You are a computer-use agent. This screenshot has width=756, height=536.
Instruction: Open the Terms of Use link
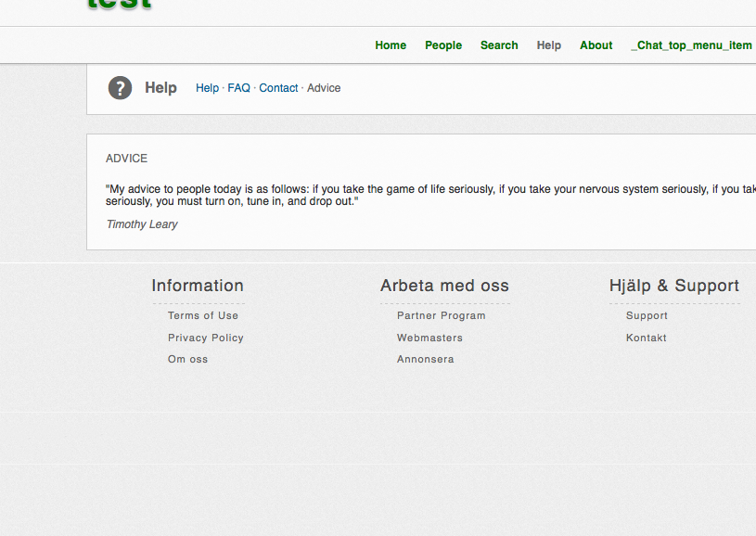[203, 316]
